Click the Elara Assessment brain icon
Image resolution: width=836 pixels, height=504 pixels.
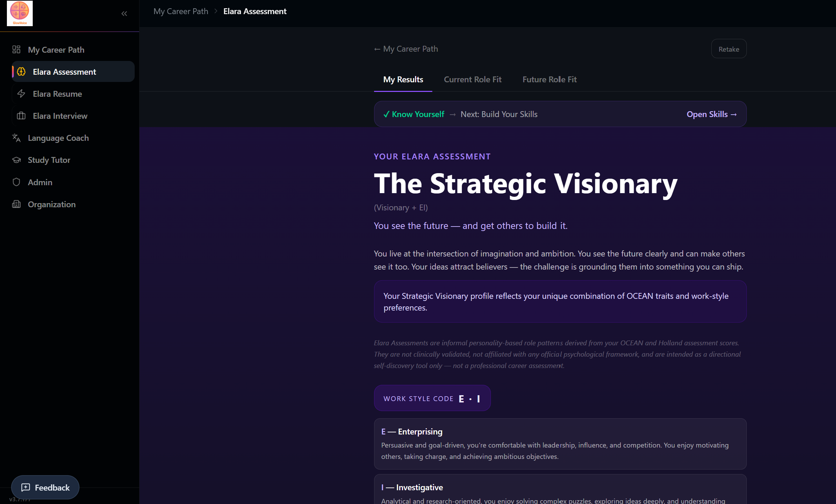pos(21,72)
